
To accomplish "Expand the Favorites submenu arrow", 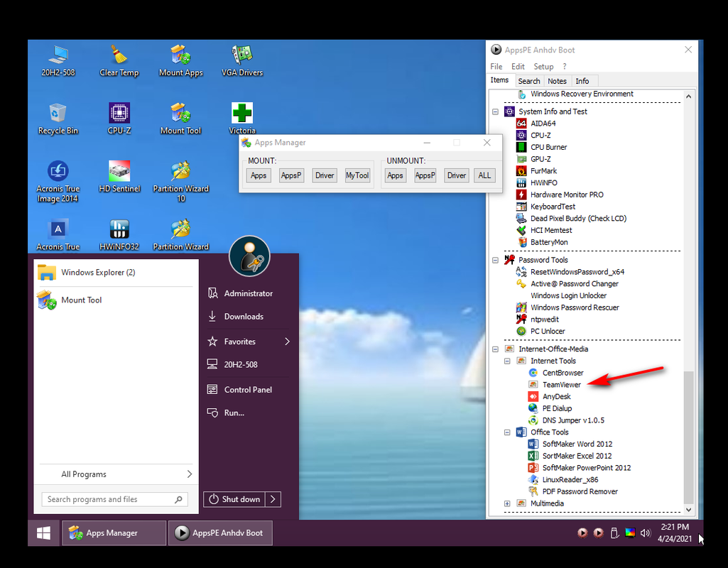I will tap(288, 342).
